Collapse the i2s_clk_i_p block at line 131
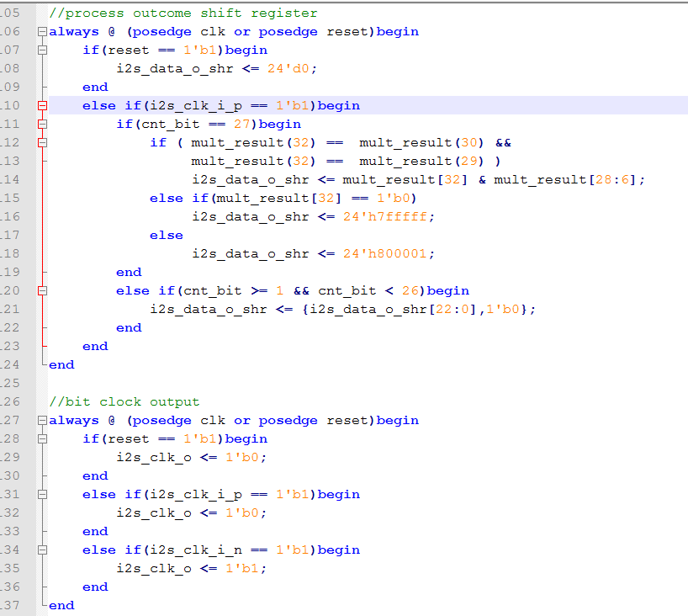The height and width of the screenshot is (616, 688). 42,494
